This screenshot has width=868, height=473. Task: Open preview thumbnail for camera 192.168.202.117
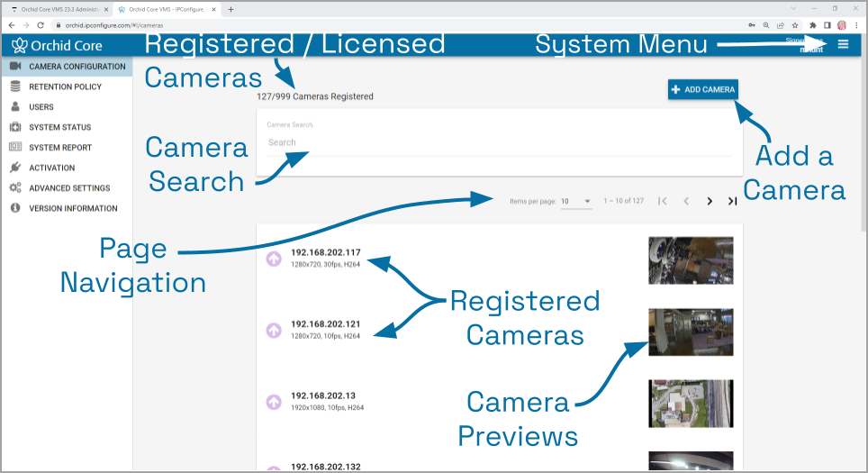[x=691, y=260]
